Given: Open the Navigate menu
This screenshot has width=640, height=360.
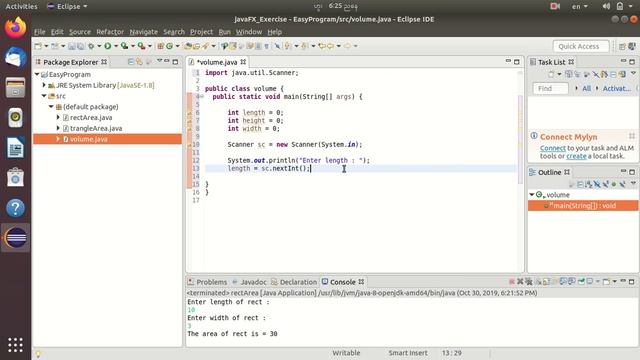Looking at the screenshot, I should coord(144,32).
